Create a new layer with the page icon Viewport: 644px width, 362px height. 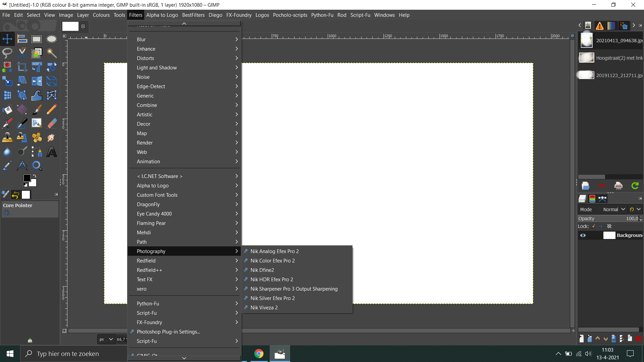(x=582, y=339)
